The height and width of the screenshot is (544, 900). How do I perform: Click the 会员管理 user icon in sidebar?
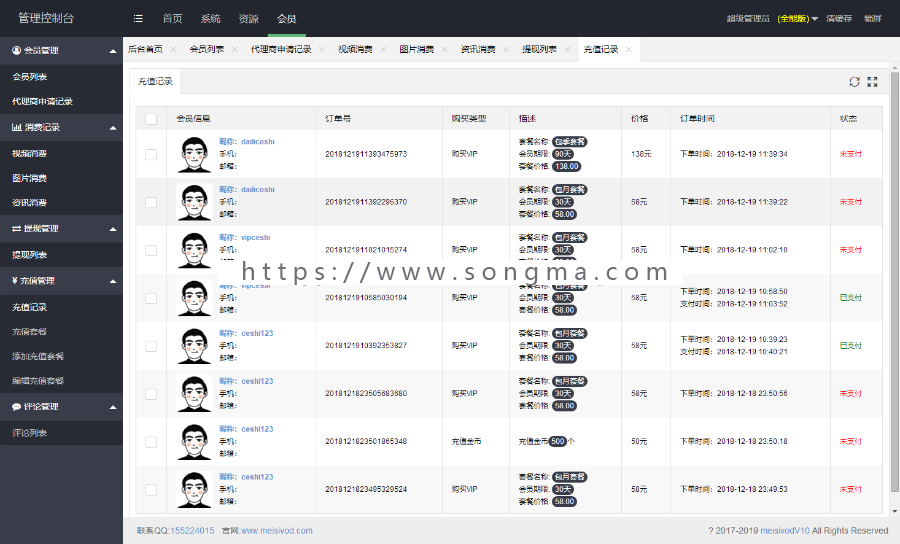click(16, 50)
